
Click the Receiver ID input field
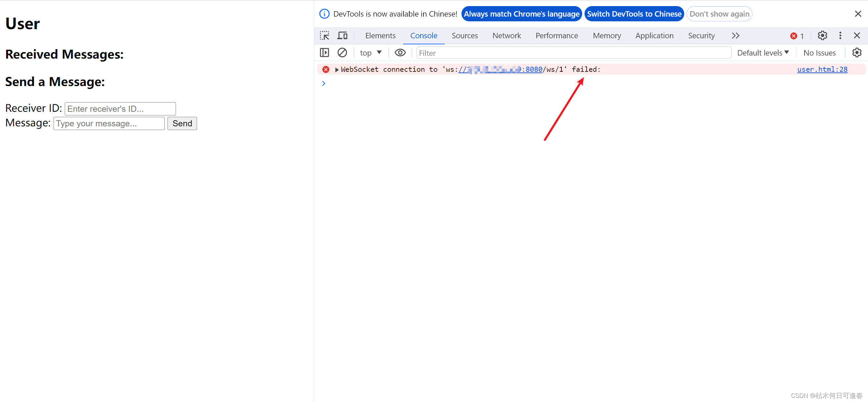(120, 109)
